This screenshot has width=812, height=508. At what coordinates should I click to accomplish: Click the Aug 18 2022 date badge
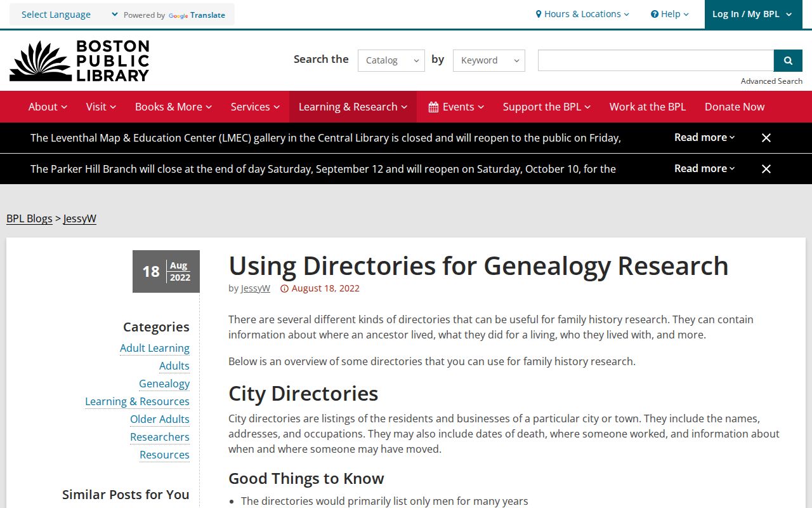click(x=166, y=272)
